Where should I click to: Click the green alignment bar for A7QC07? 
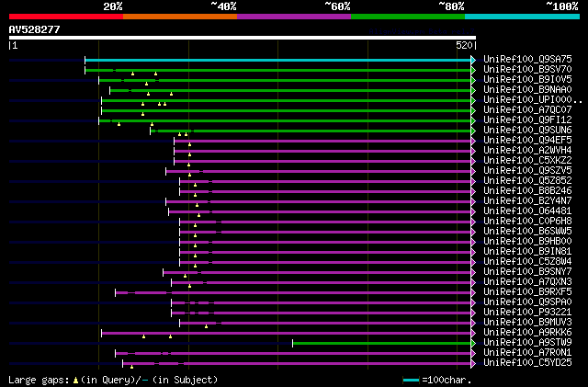point(287,110)
